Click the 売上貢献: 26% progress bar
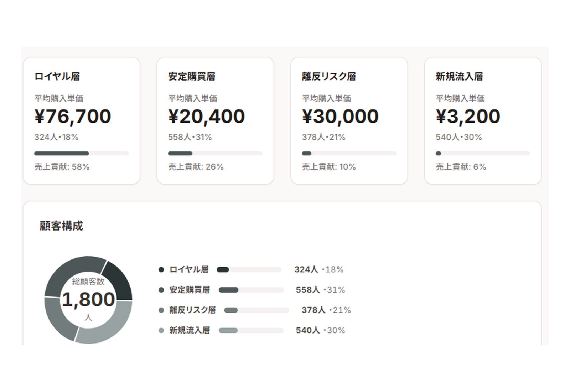570x392 pixels. pos(216,154)
